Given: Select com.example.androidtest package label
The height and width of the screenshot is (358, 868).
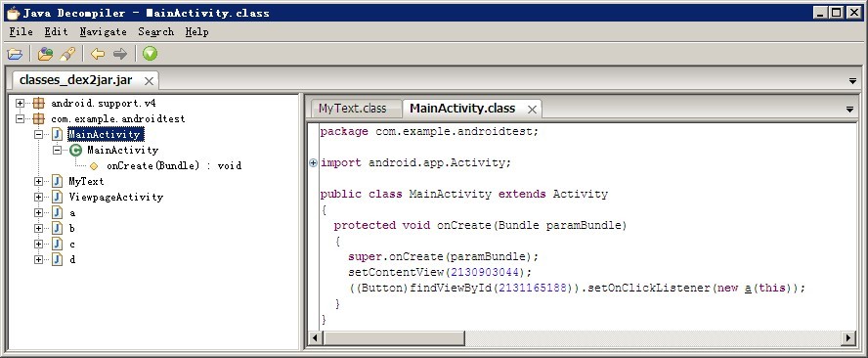Looking at the screenshot, I should (x=118, y=118).
